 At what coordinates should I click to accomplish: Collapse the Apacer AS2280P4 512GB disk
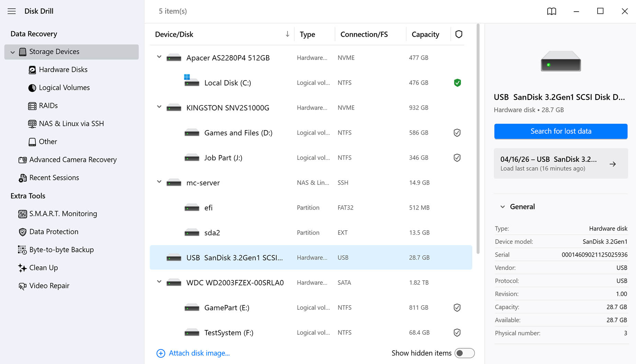[159, 57]
